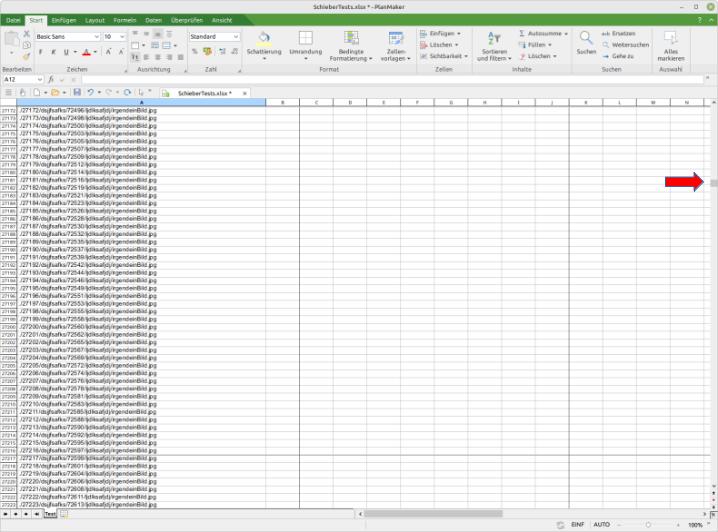Image resolution: width=718 pixels, height=532 pixels.
Task: Click the percent format icon
Action: point(195,51)
